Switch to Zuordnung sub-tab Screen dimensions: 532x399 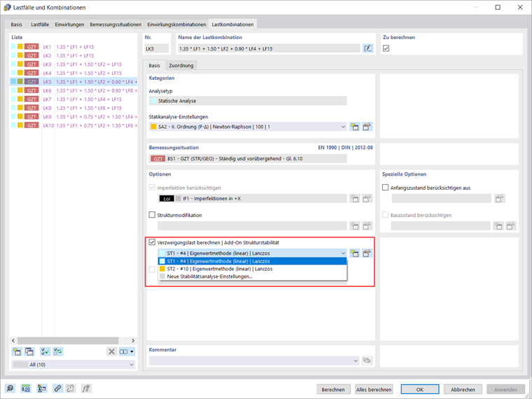(181, 66)
